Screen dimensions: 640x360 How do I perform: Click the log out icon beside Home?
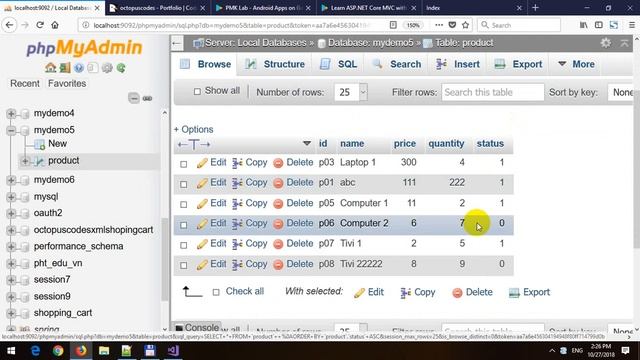point(65,68)
